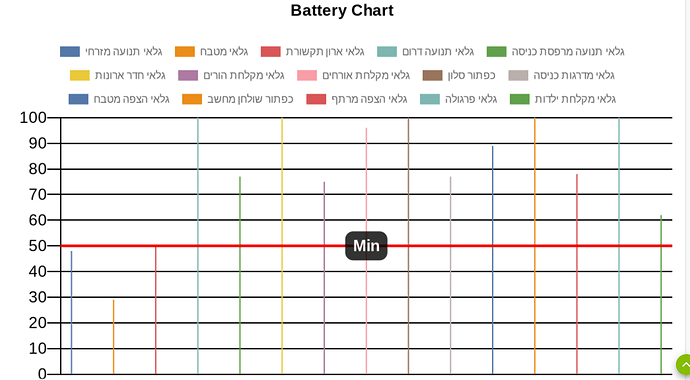Hide the גלאי מקלחת הורים series
Screen dimensions: 690x380
tap(231, 75)
